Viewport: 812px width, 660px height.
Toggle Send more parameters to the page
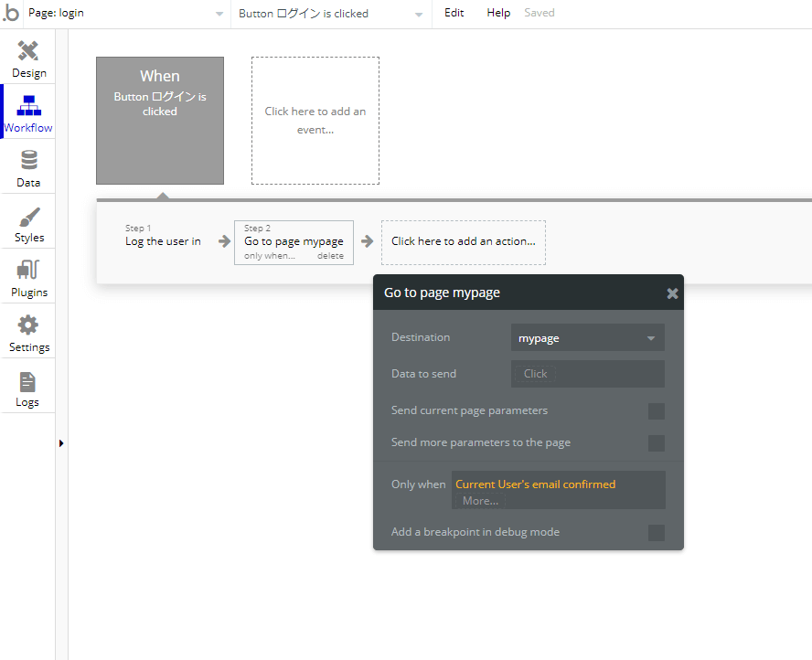coord(657,443)
